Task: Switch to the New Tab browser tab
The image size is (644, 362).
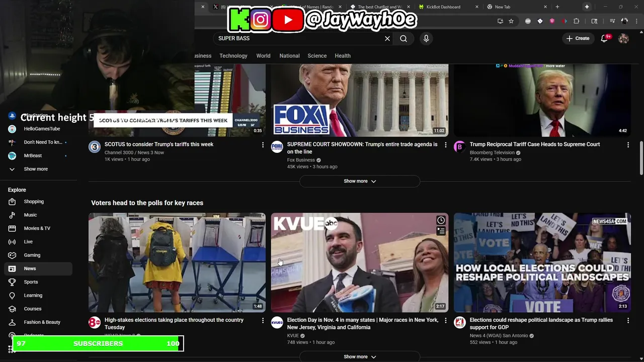Action: click(x=516, y=7)
